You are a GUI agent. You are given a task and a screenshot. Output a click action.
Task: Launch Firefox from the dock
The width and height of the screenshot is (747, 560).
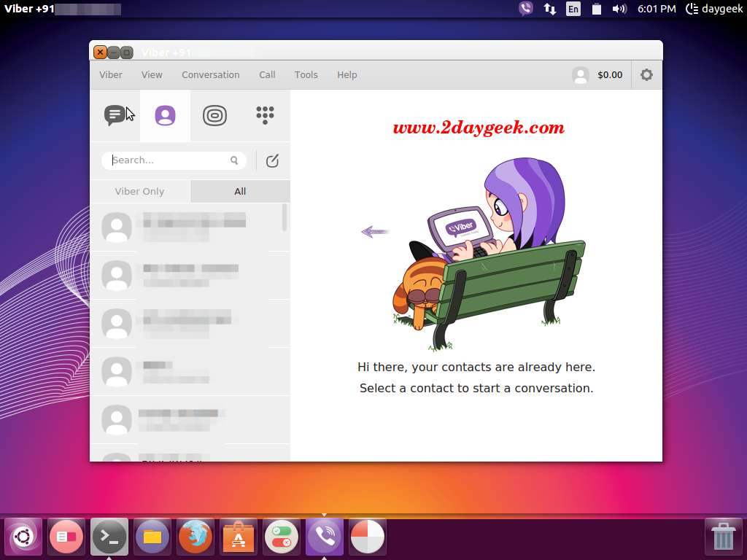196,537
